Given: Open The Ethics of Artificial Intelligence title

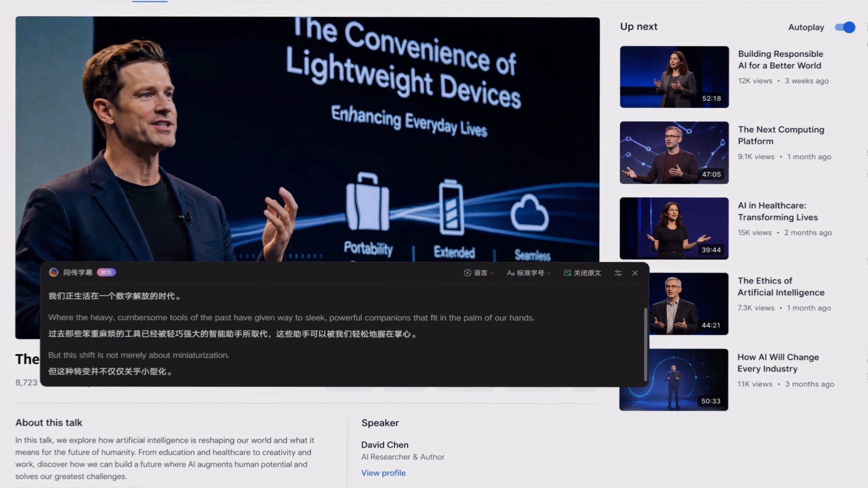Looking at the screenshot, I should point(781,286).
